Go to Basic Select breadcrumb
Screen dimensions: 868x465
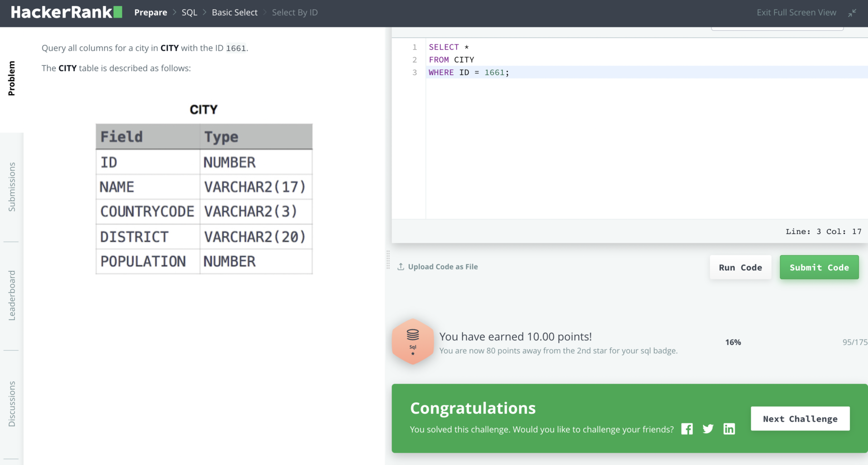(235, 12)
